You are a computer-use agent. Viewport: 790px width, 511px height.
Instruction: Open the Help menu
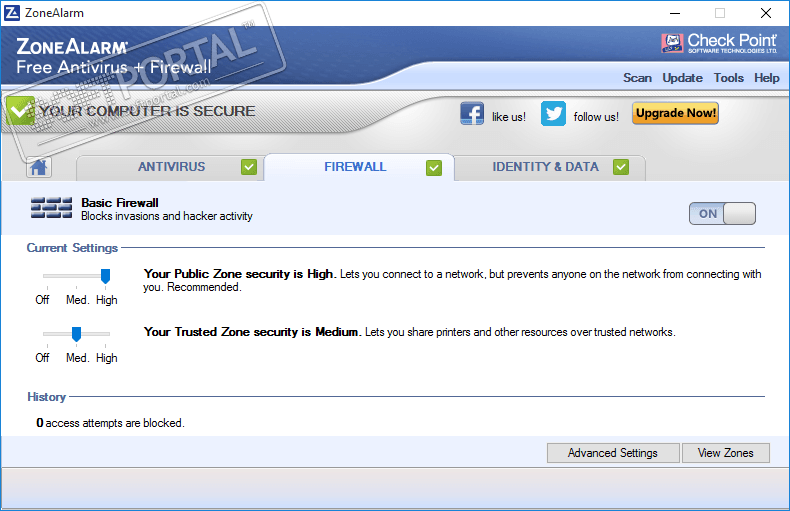tap(766, 78)
